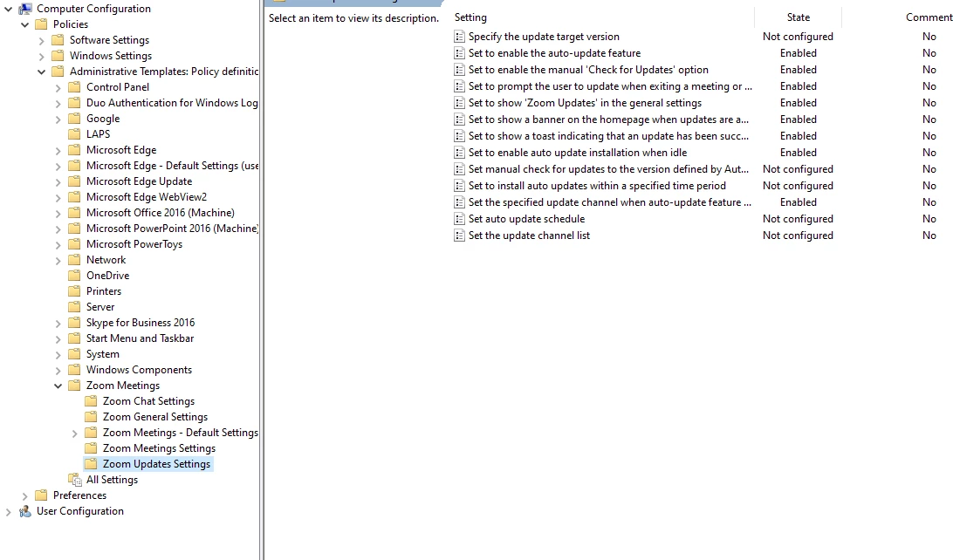Click the Zoom General Settings folder icon

pos(91,417)
